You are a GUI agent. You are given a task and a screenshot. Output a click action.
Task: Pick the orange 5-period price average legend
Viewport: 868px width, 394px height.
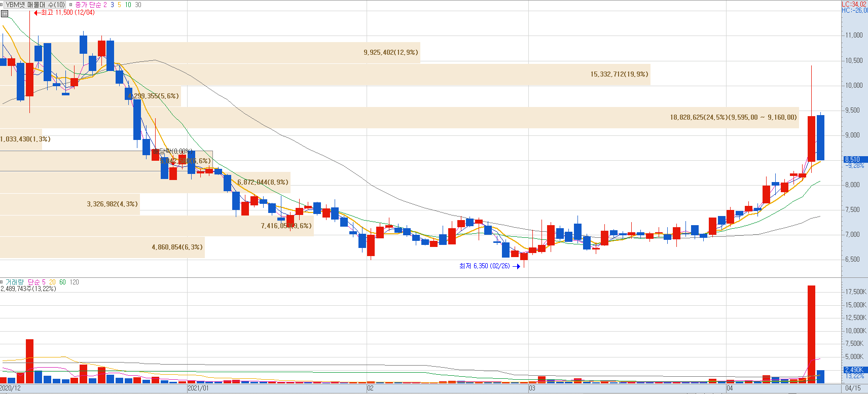point(119,5)
